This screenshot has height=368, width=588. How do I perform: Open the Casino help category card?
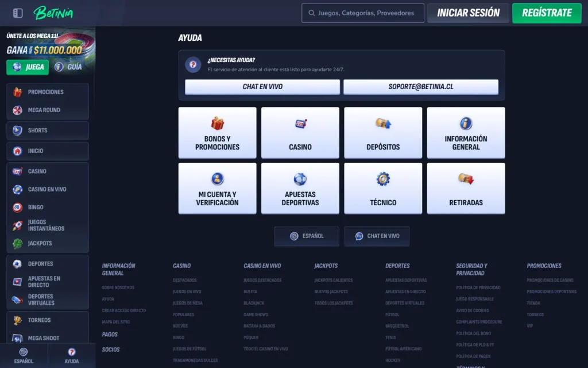tap(300, 133)
